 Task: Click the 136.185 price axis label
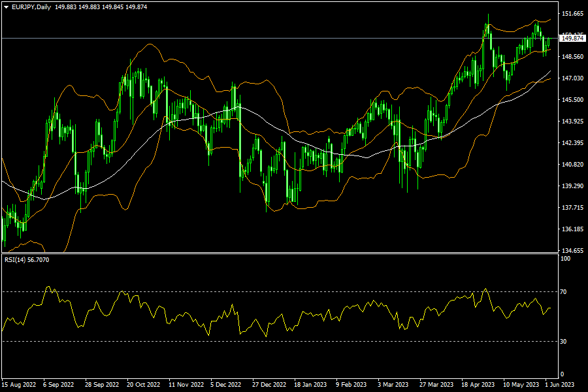click(572, 229)
